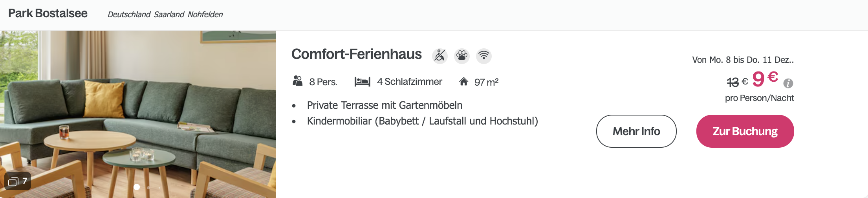
Task: Open the Nohfelden location link
Action: pyautogui.click(x=205, y=15)
